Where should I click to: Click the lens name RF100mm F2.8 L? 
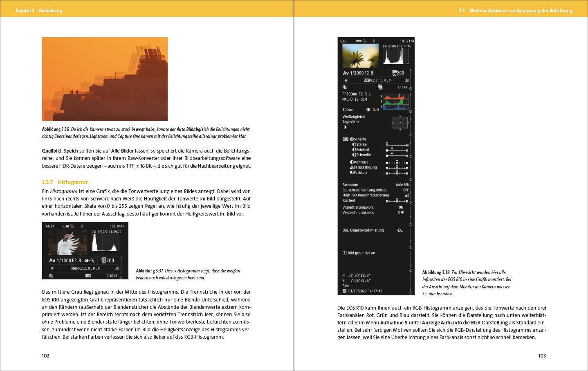[x=357, y=94]
